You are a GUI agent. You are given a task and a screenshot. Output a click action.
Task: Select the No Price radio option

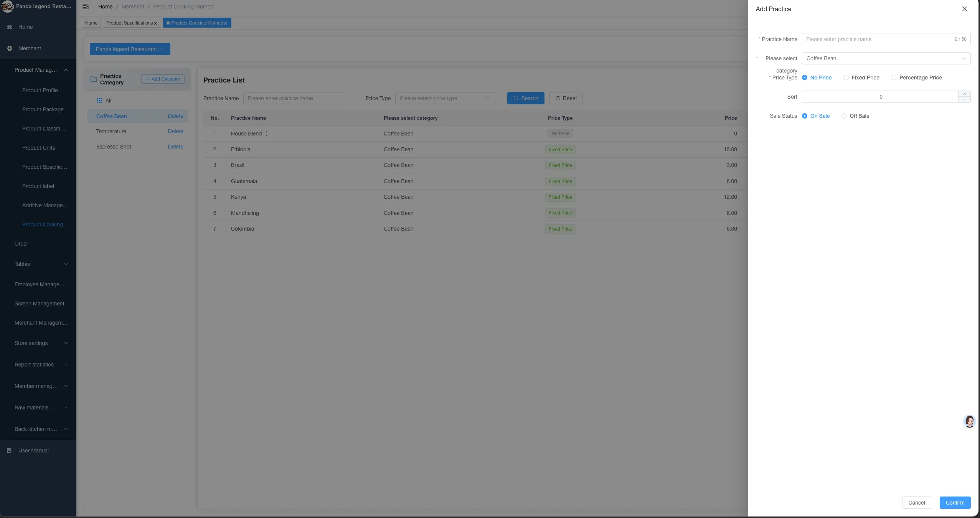(817, 78)
